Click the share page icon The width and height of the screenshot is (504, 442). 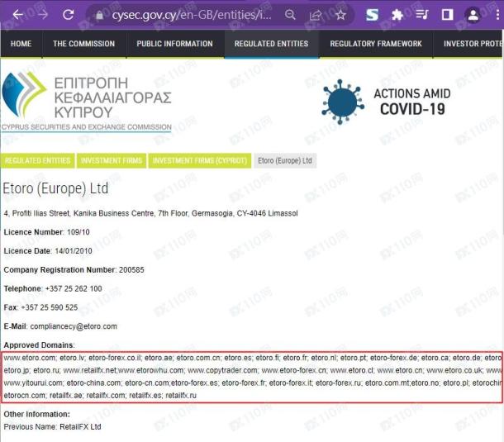316,15
